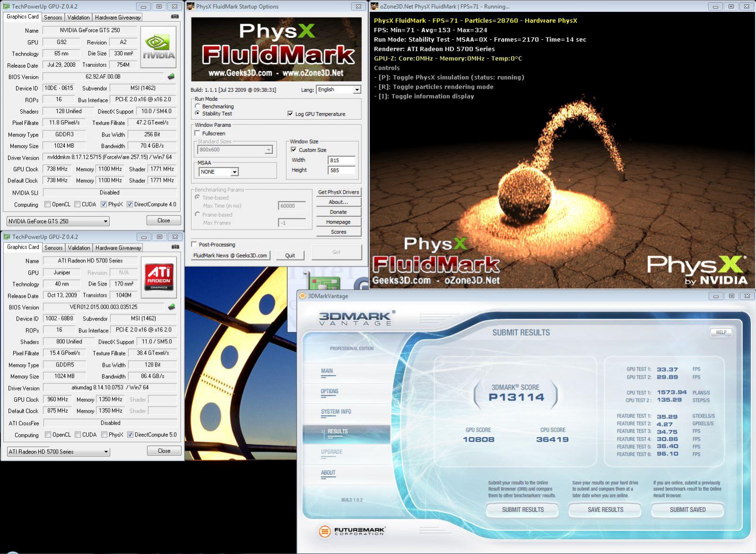The width and height of the screenshot is (756, 554).
Task: Open Validation tab in ATI GPU-Z window
Action: pos(79,248)
